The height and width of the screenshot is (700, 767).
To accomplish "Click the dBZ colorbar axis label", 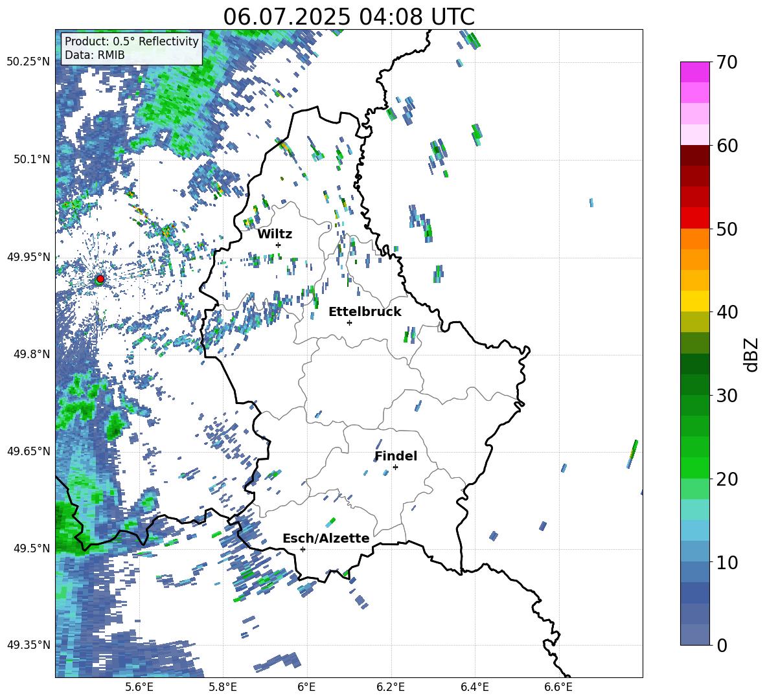I will click(x=752, y=354).
